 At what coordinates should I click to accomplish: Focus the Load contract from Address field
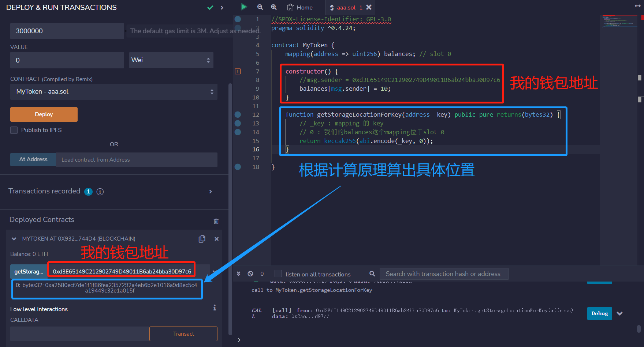pos(137,160)
